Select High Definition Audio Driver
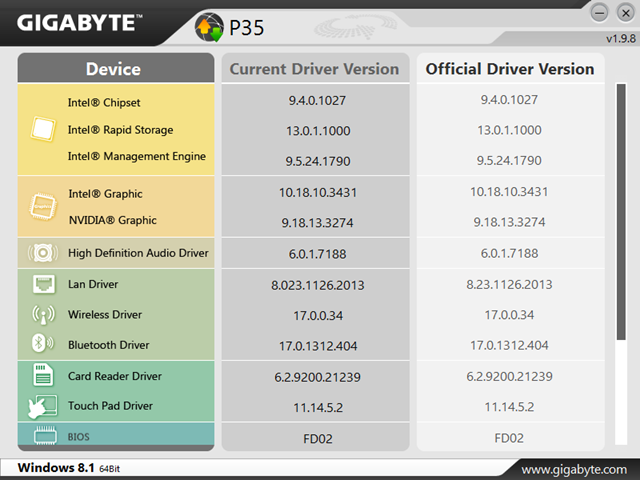Viewport: 640px width, 480px height. pos(138,253)
